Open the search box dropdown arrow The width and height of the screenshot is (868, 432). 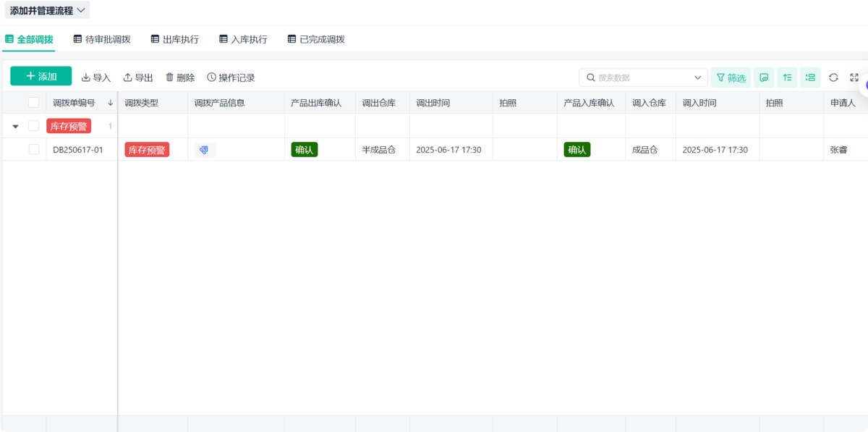(698, 77)
